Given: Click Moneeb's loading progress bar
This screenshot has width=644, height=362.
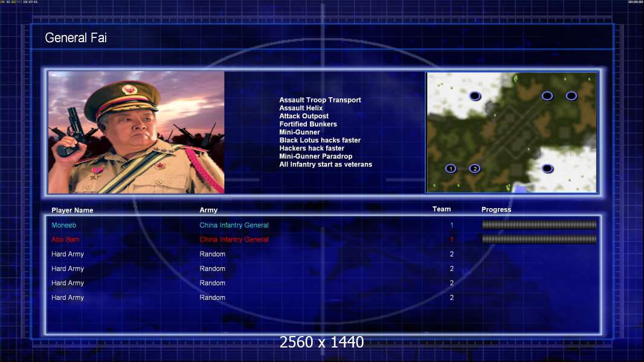Looking at the screenshot, I should pyautogui.click(x=539, y=224).
